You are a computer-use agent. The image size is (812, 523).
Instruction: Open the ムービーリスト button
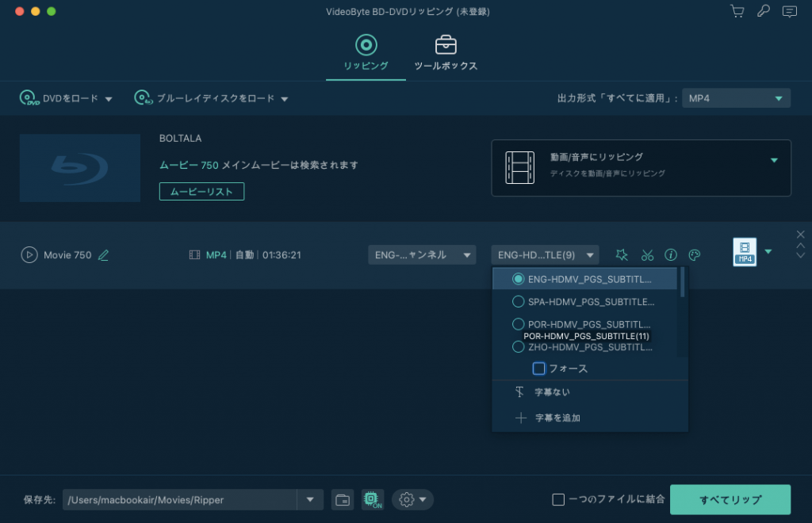click(201, 191)
